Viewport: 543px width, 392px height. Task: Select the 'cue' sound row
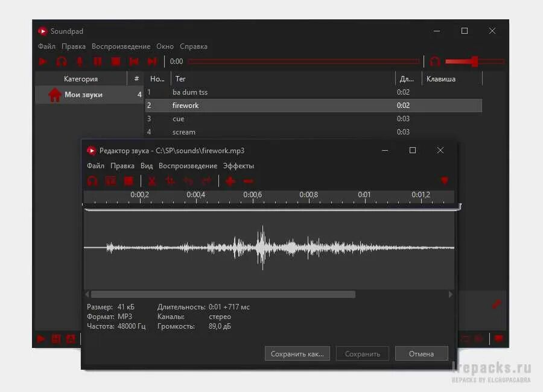pos(313,119)
